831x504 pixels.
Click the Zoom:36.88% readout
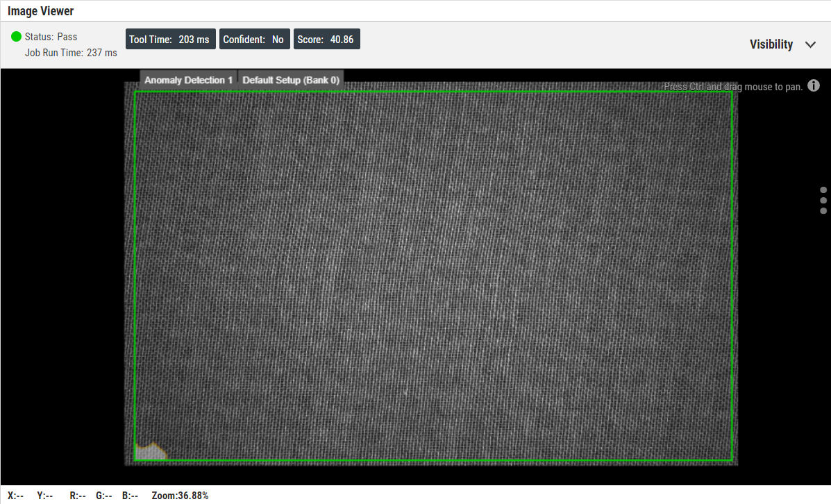[180, 496]
